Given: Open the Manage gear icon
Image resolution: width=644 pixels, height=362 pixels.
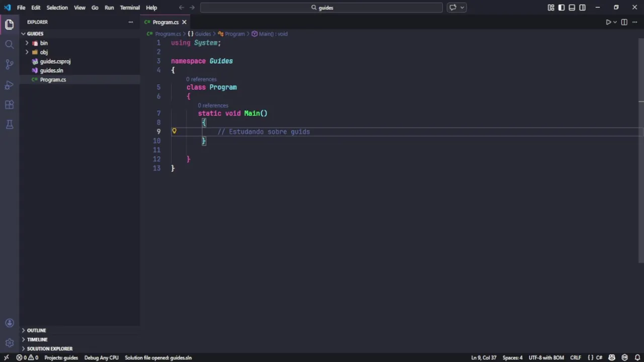Looking at the screenshot, I should [9, 343].
